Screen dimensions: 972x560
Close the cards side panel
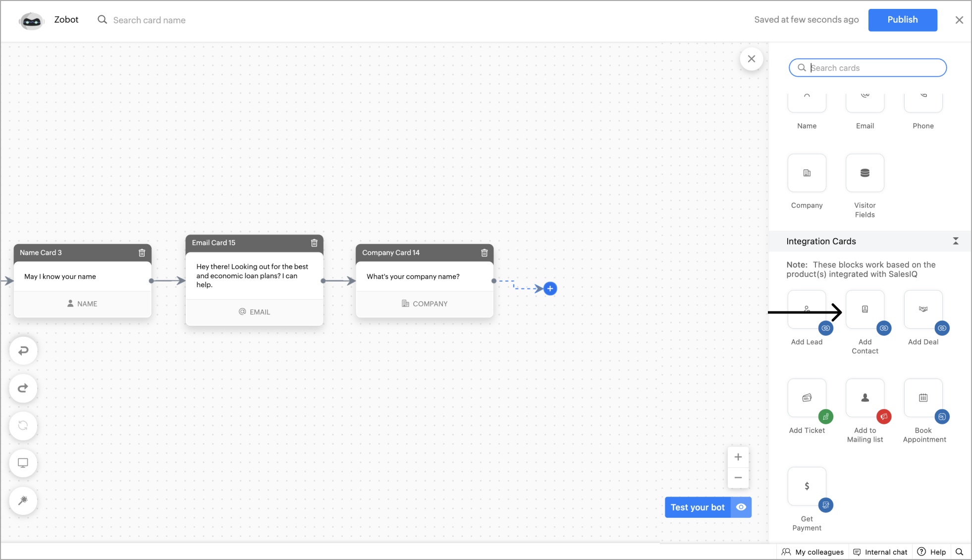pos(751,59)
